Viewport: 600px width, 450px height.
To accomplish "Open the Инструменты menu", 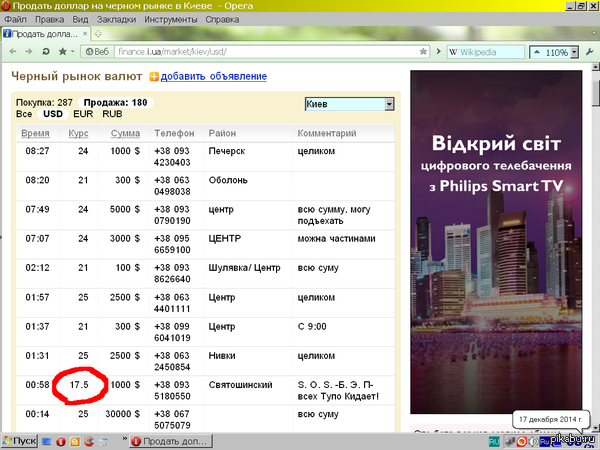I will click(169, 19).
